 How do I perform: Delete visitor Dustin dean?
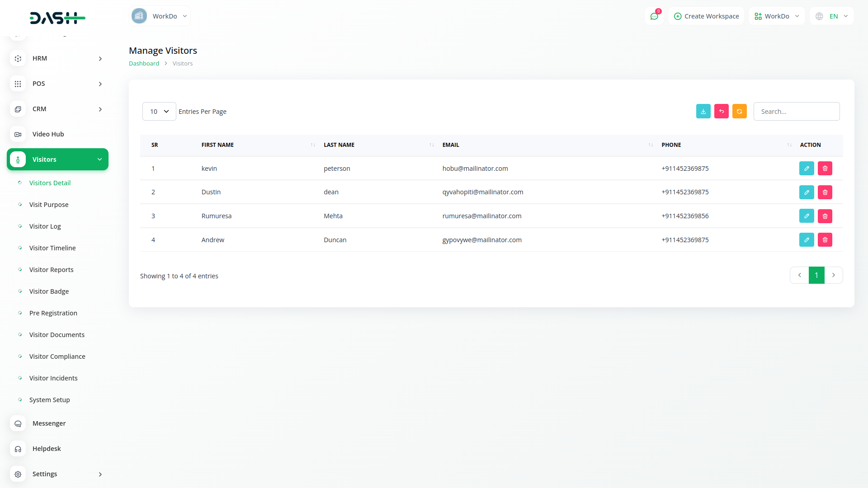[x=825, y=192]
